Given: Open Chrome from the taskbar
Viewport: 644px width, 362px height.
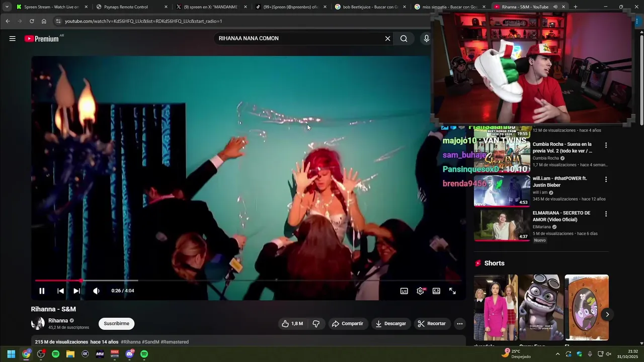Looking at the screenshot, I should pyautogui.click(x=26, y=354).
